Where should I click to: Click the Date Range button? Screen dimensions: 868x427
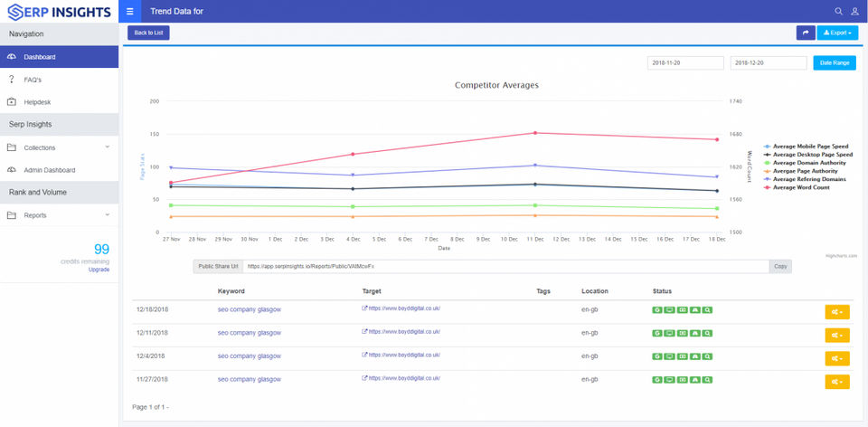835,62
